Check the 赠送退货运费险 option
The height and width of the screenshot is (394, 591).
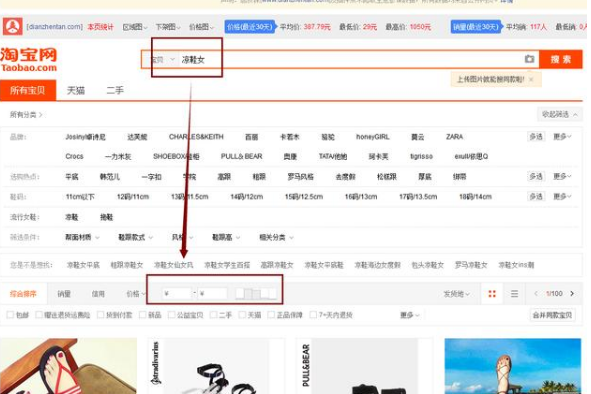[38, 314]
